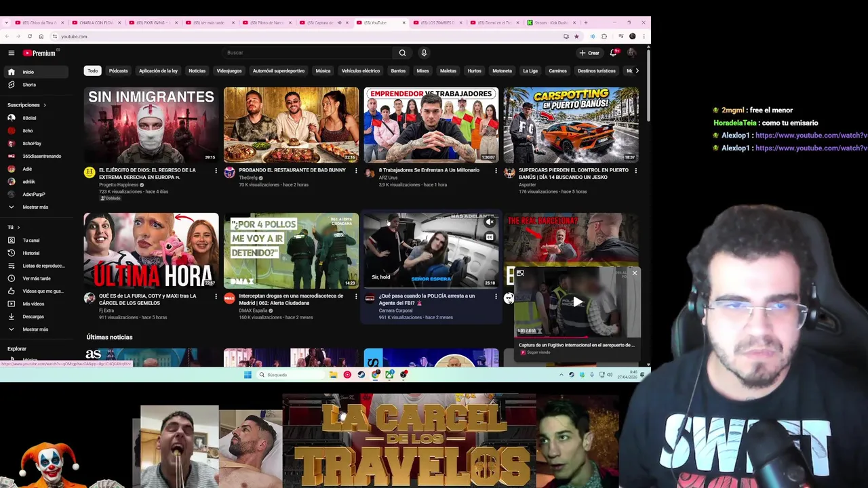The image size is (868, 488).
Task: Open the YouTube hamburger guide menu
Action: [x=11, y=53]
